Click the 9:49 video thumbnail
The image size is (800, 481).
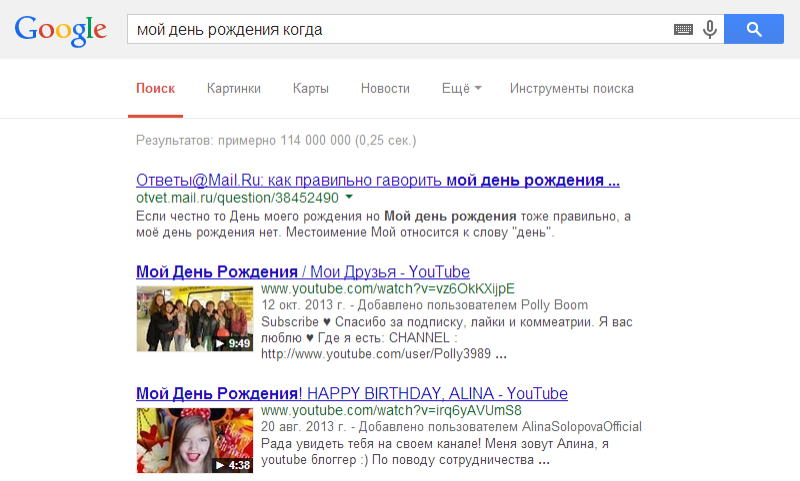(x=195, y=318)
